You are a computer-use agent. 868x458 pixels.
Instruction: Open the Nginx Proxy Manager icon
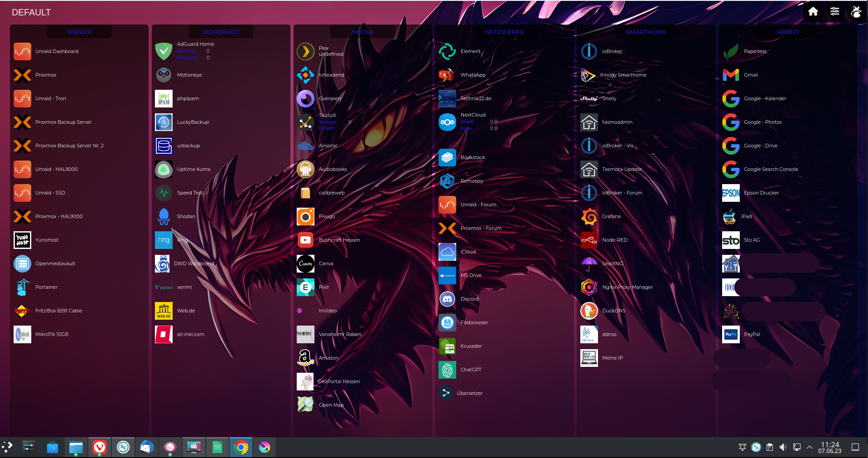pos(589,287)
